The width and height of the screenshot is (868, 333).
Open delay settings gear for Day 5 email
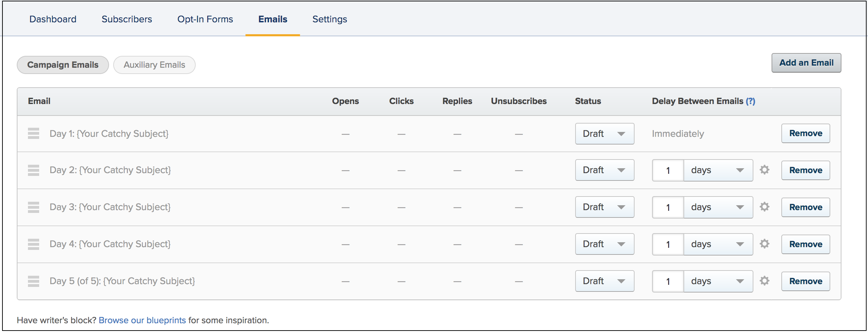764,281
